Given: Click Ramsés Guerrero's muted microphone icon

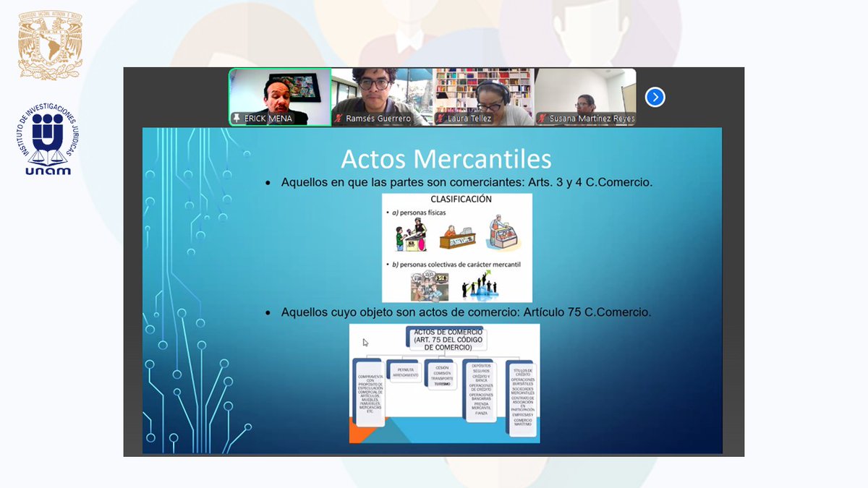Looking at the screenshot, I should (340, 117).
